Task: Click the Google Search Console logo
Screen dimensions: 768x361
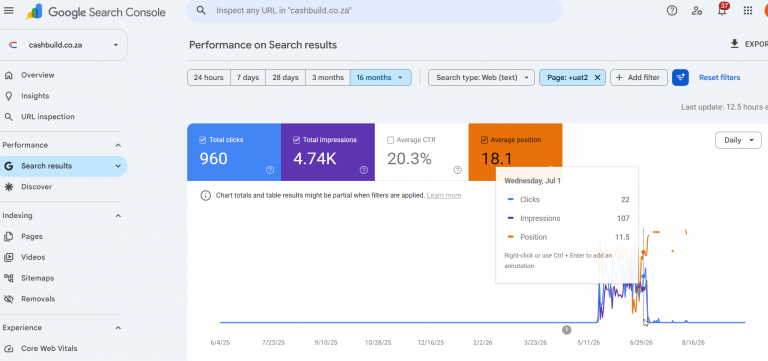Action: 96,12
